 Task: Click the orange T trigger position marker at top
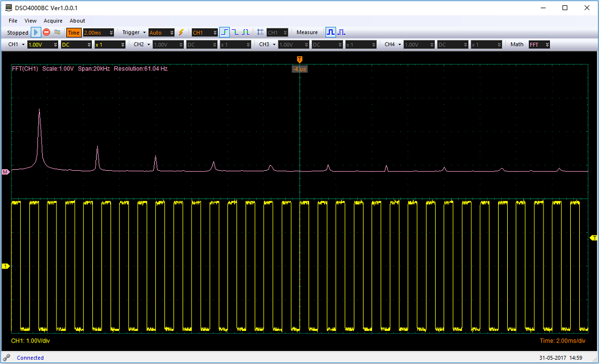coord(299,59)
